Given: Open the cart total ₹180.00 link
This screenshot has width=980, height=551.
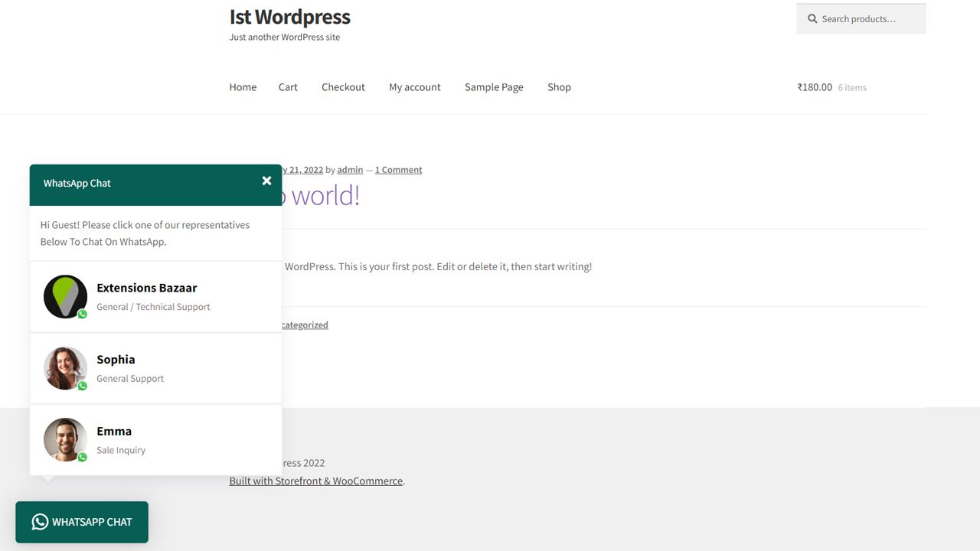Looking at the screenshot, I should [x=815, y=87].
